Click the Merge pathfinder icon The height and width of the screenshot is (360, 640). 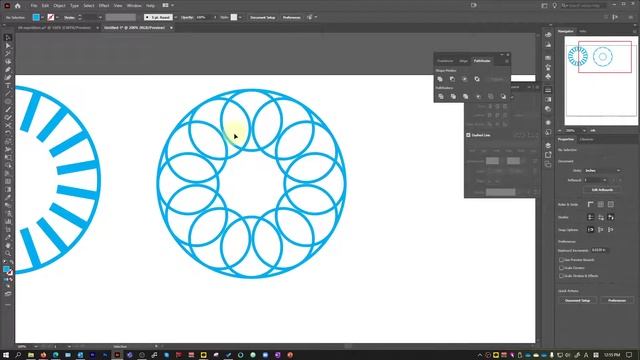point(465,96)
